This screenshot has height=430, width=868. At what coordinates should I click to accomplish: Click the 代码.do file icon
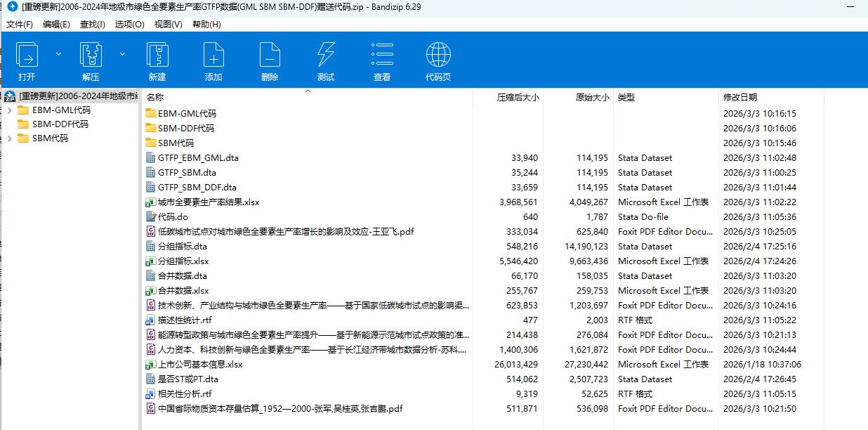click(x=150, y=216)
